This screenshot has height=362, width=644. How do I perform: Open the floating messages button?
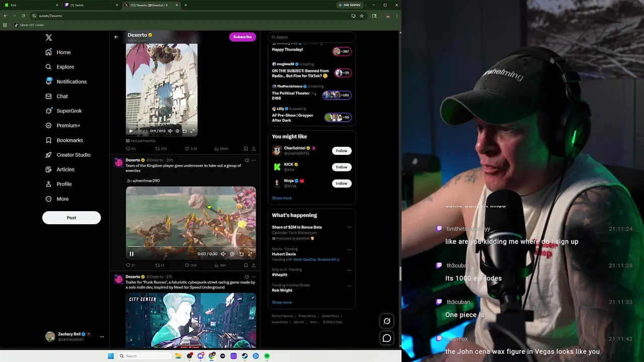(387, 338)
